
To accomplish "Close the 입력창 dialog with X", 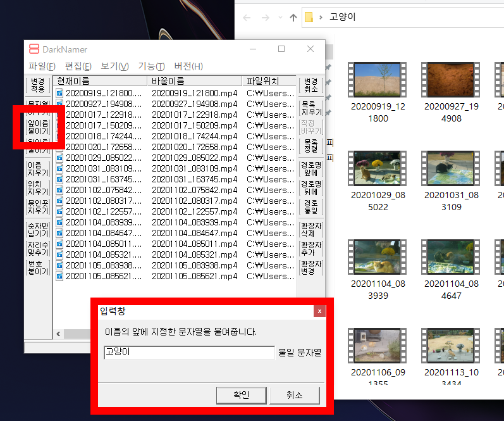I will point(319,311).
